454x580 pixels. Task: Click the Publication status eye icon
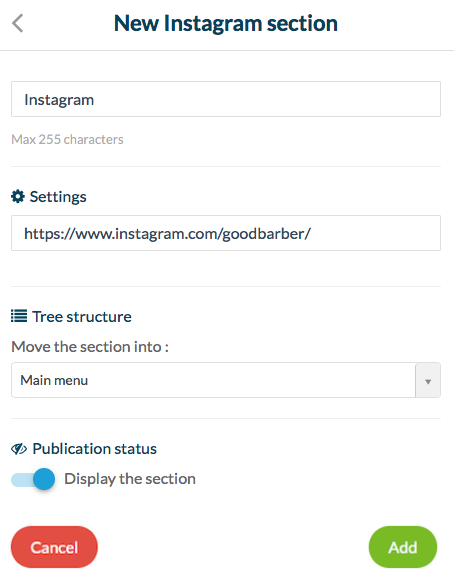(19, 449)
